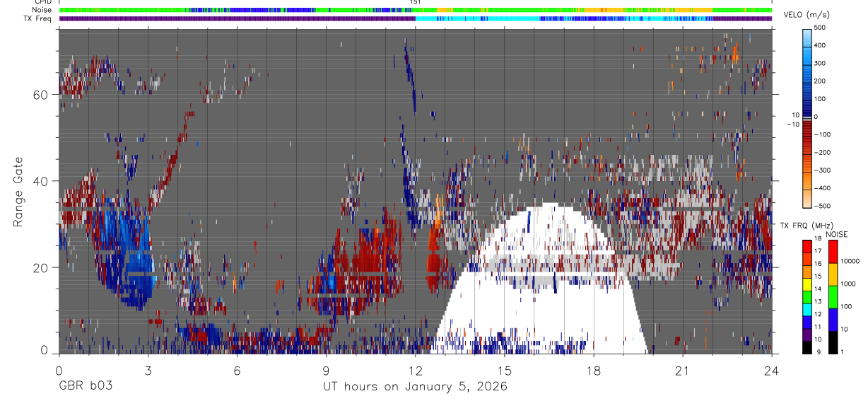This screenshot has width=868, height=401.
Task: Click the red 17–18 MHz TX frequency swatch
Action: [x=807, y=245]
